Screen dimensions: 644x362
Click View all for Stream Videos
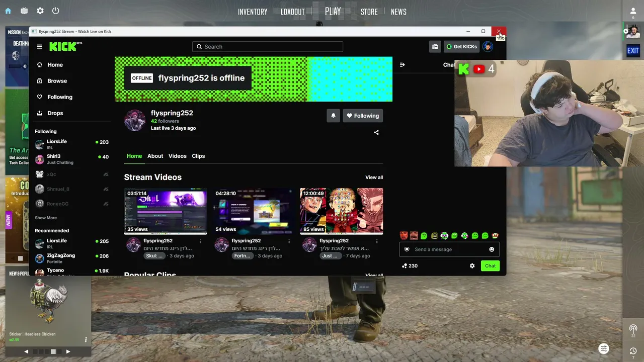[374, 177]
